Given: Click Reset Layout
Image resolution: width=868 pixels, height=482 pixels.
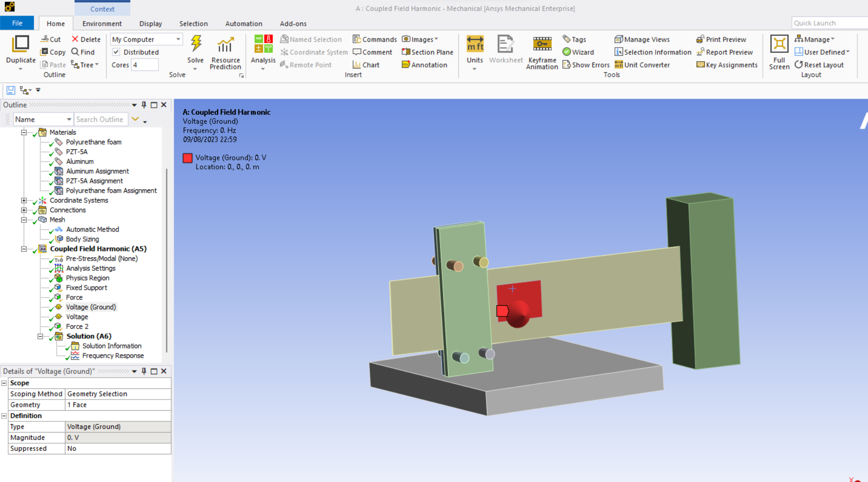Looking at the screenshot, I should (819, 65).
